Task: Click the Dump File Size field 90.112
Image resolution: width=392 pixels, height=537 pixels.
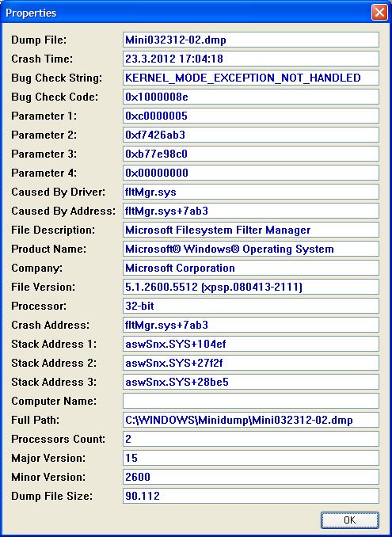Action: point(251,496)
